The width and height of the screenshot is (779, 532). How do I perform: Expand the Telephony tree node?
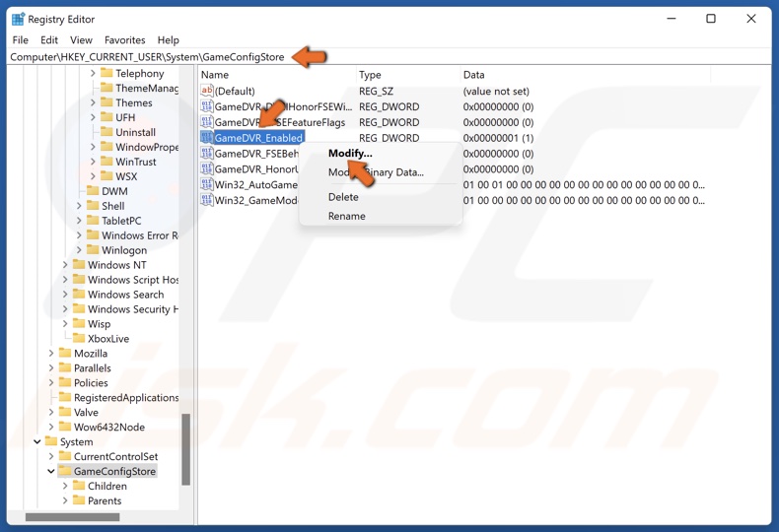pos(93,74)
